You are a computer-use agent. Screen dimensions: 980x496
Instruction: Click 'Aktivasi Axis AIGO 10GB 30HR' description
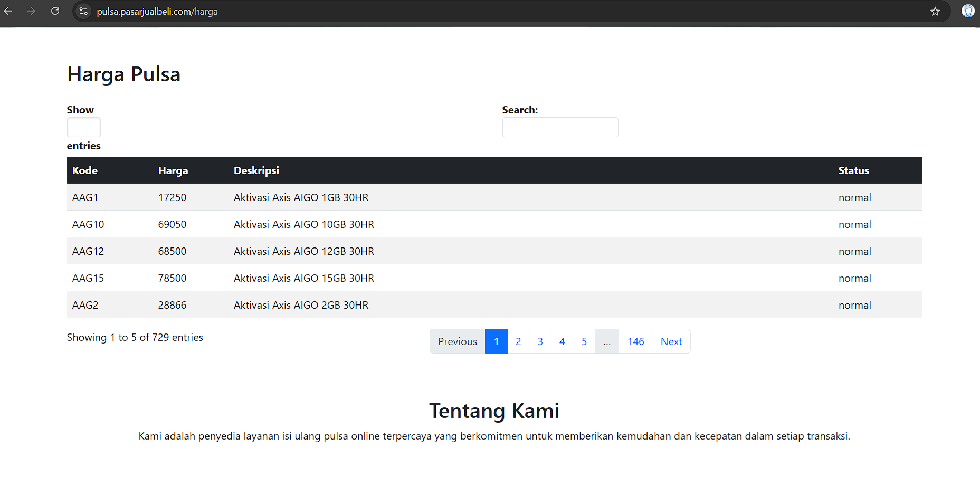pos(304,224)
